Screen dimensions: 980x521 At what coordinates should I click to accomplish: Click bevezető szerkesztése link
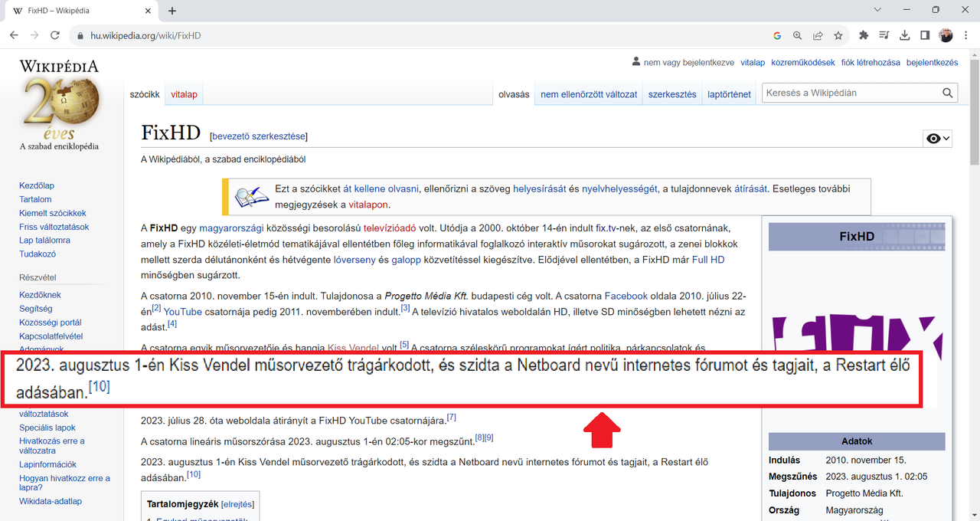click(258, 136)
